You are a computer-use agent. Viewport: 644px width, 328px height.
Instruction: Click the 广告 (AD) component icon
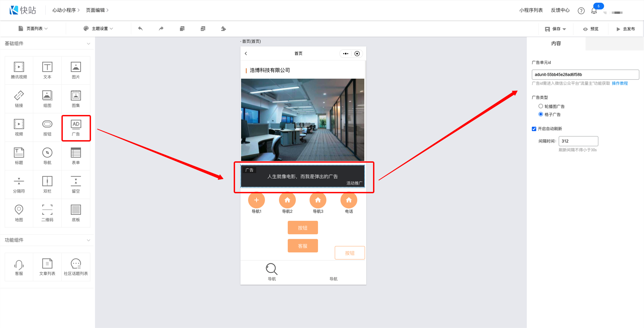[76, 128]
